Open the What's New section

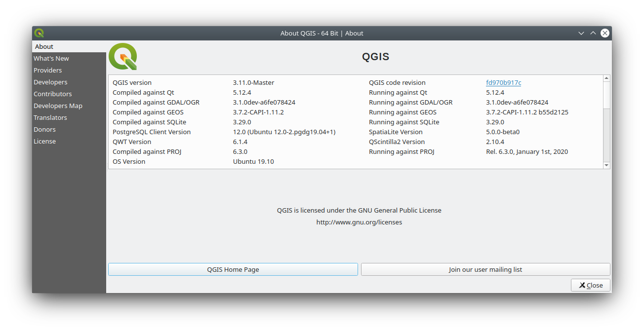[x=51, y=58]
